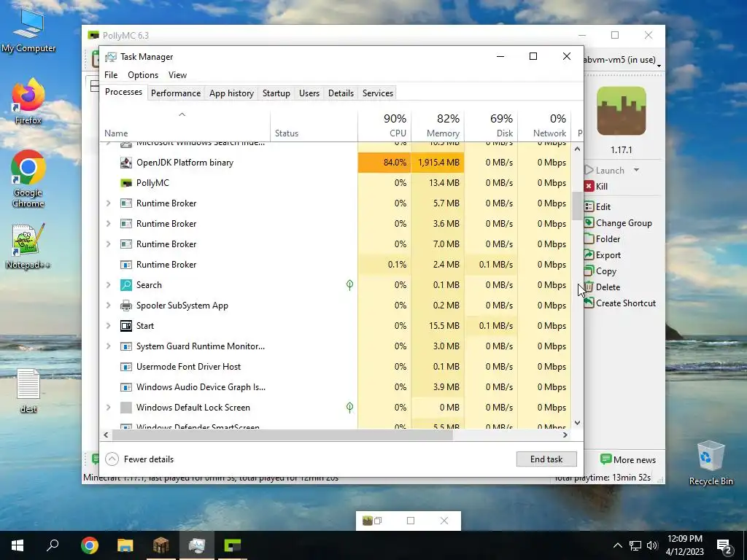Image resolution: width=747 pixels, height=560 pixels.
Task: Open the Launch dropdown arrow in PollyMC
Action: tap(636, 170)
